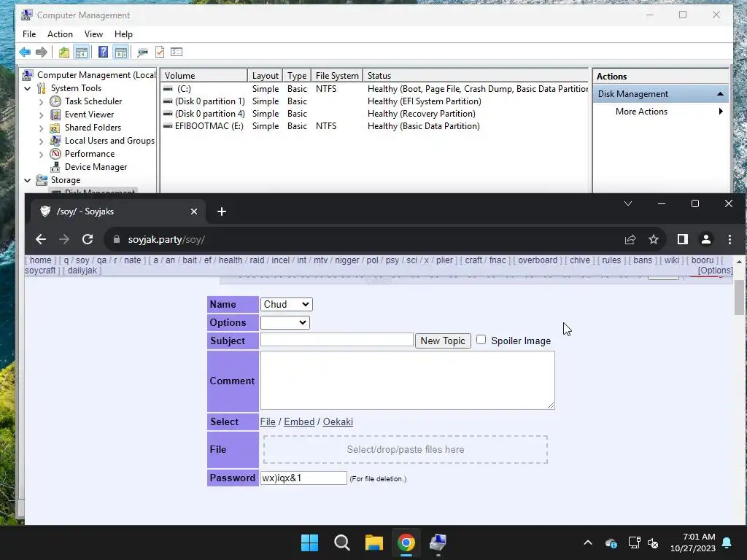Open Chrome three-dot menu
Image resolution: width=747 pixels, height=560 pixels.
coord(729,239)
